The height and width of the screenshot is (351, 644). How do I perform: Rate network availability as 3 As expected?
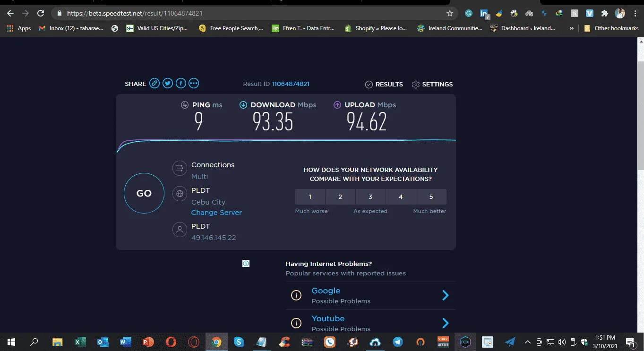[x=370, y=197]
